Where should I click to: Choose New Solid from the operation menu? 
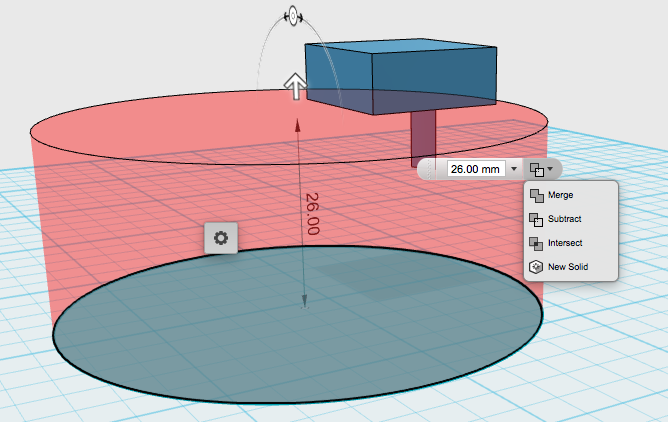click(571, 267)
